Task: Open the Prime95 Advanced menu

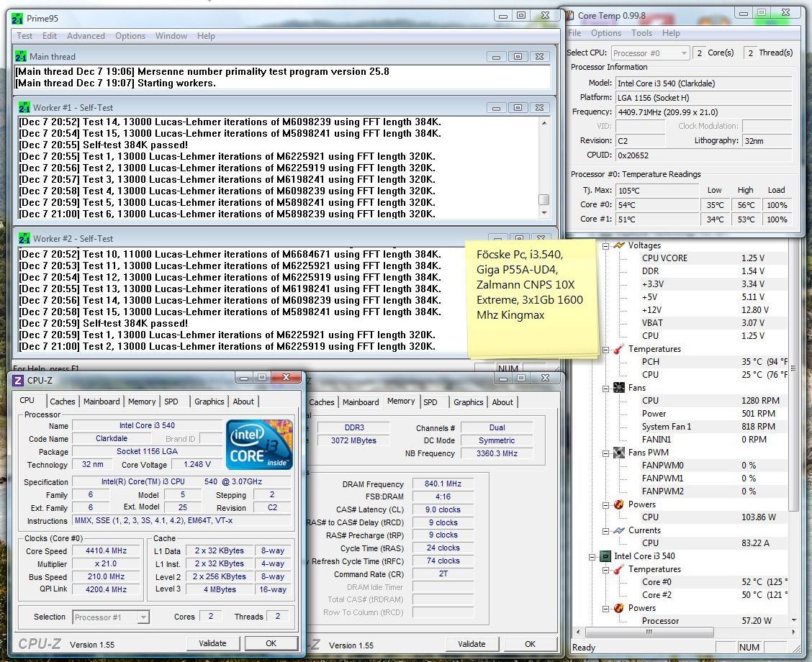Action: [86, 36]
